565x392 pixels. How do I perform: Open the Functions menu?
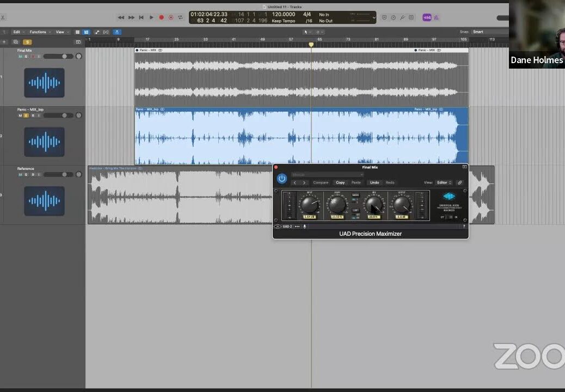coord(40,32)
